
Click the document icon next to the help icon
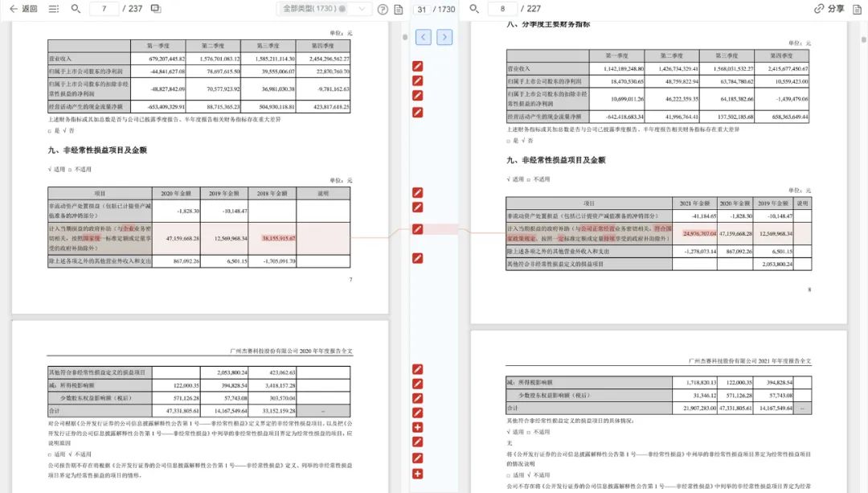399,10
